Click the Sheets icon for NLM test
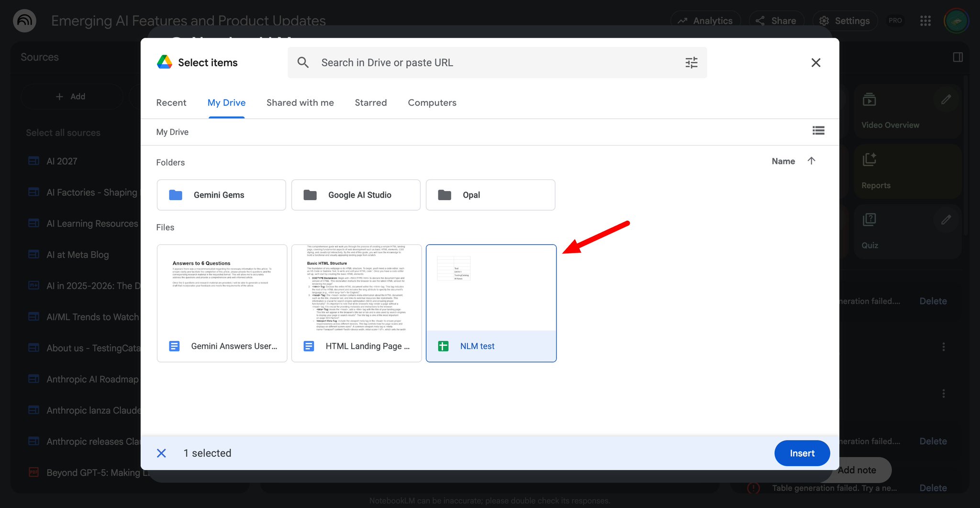980x508 pixels. tap(444, 346)
